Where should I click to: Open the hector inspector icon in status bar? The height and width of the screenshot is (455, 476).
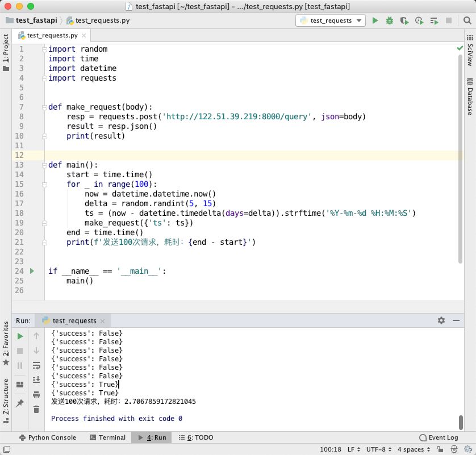454,449
